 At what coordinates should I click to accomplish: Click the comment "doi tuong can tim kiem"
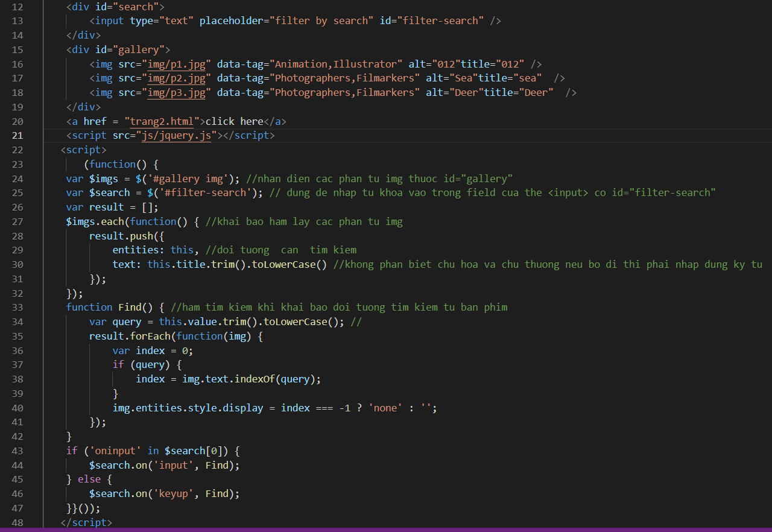click(x=281, y=250)
